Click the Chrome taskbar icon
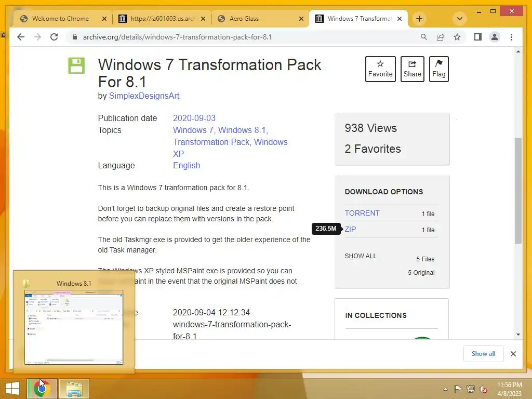Image resolution: width=532 pixels, height=399 pixels. coord(42,389)
